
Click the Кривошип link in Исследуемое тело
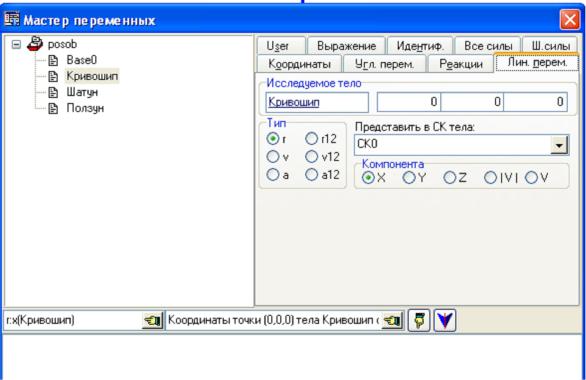coord(294,102)
